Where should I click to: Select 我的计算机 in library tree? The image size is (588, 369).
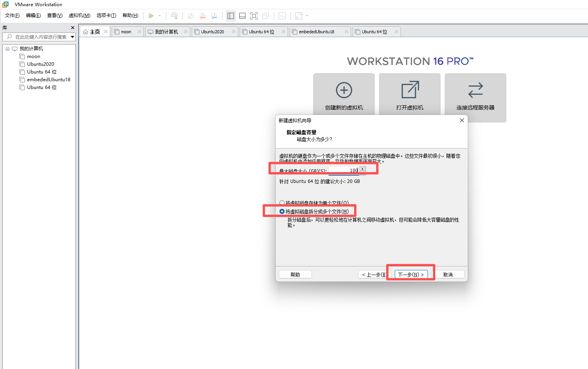click(x=31, y=49)
